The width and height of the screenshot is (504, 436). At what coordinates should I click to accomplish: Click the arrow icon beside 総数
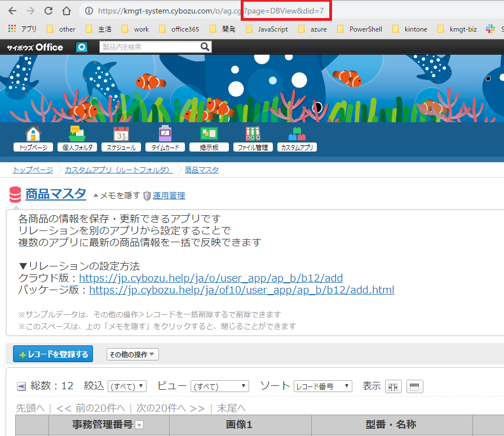pyautogui.click(x=21, y=386)
